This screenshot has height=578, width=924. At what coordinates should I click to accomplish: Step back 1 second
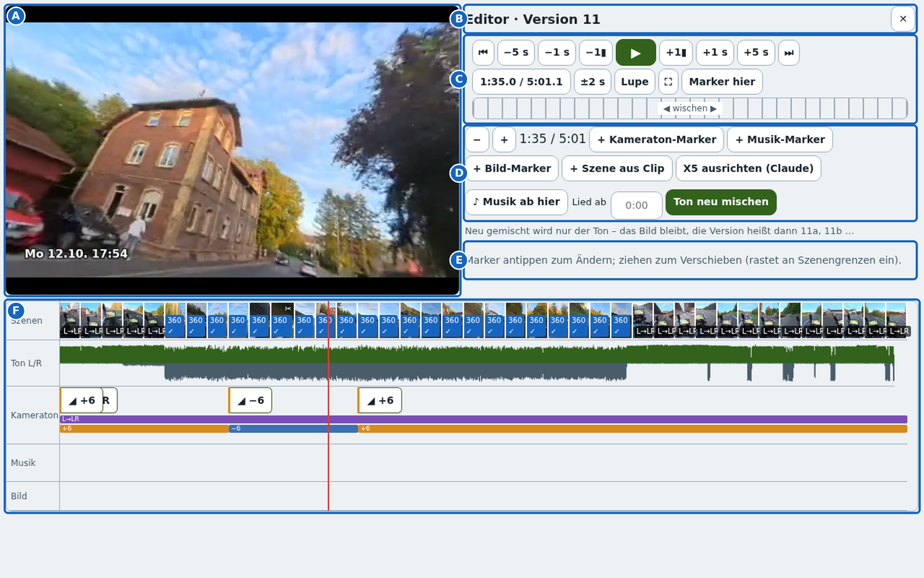557,53
